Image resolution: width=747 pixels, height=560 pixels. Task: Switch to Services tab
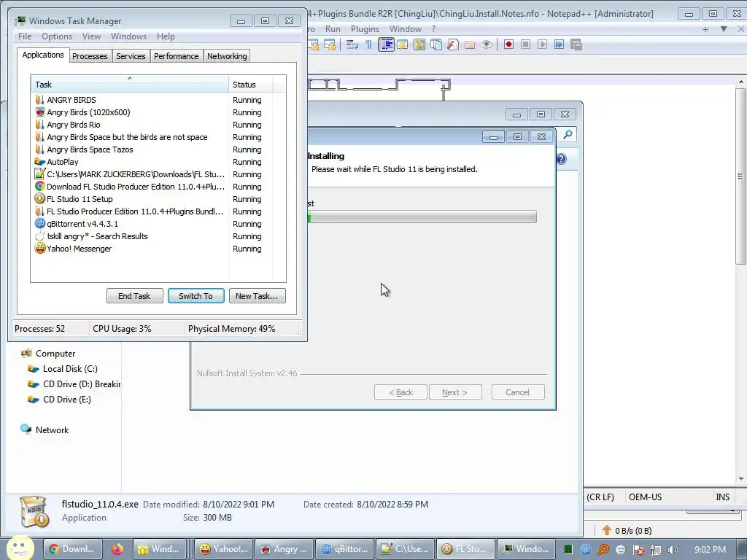[x=131, y=56]
